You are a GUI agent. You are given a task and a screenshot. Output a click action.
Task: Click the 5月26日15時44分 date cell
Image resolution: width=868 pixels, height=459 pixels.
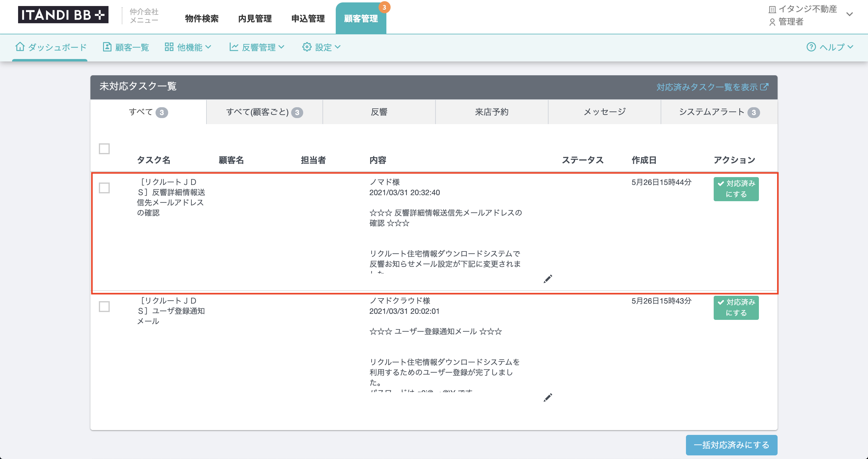[661, 182]
